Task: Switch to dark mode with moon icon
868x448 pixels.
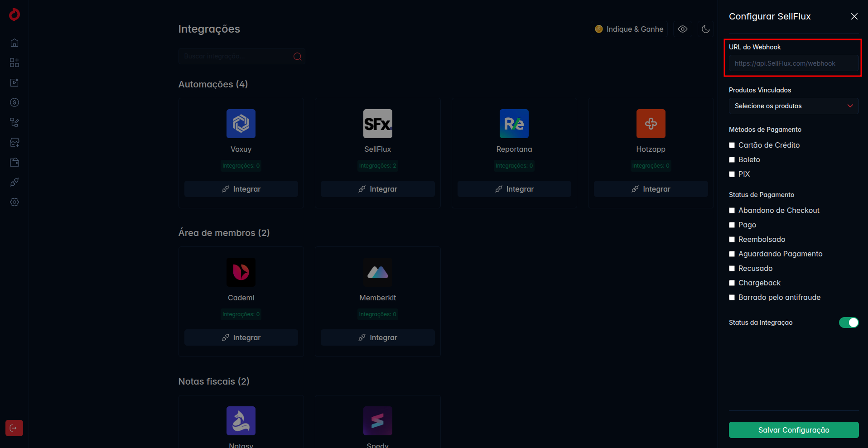Action: 705,29
